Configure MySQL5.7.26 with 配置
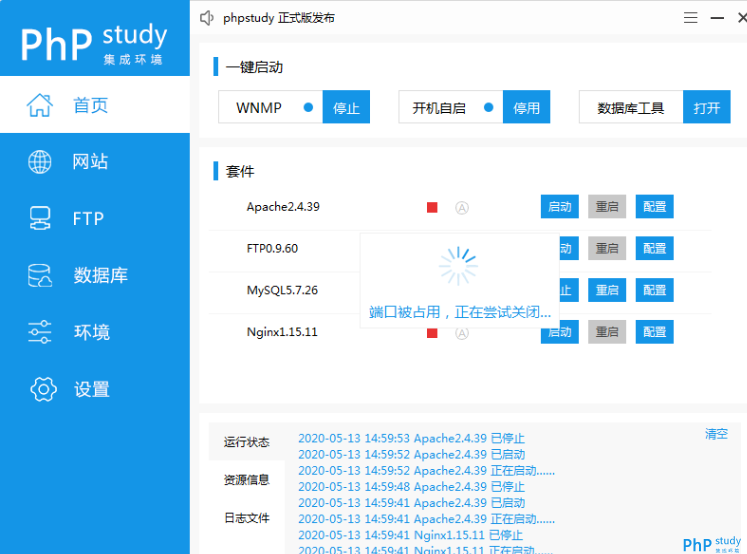 point(654,290)
